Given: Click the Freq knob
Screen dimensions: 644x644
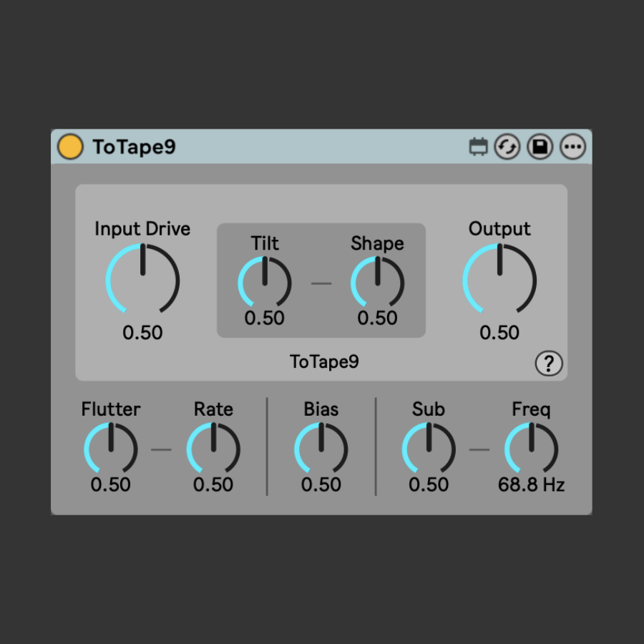Looking at the screenshot, I should pos(531,449).
